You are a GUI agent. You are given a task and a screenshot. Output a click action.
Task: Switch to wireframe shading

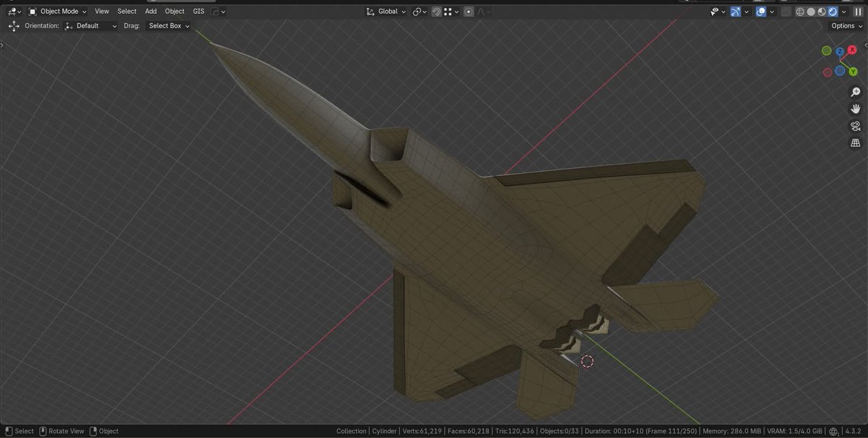pyautogui.click(x=800, y=12)
